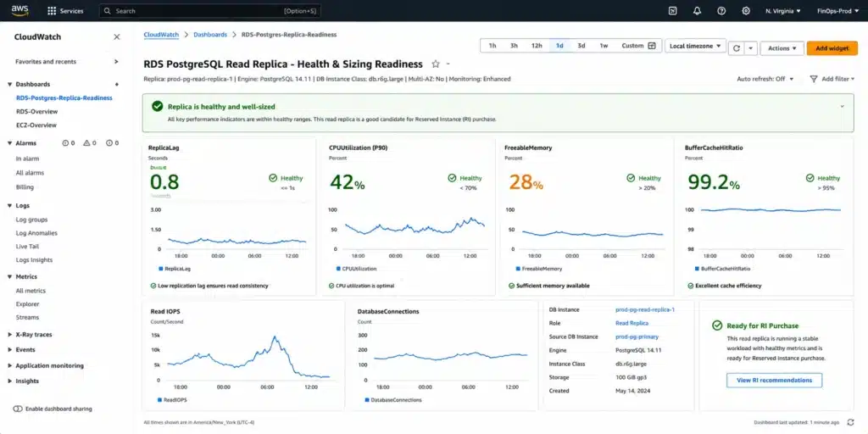Viewport: 868px width, 434px height.
Task: Click the warning triangle alarm count icon
Action: [x=86, y=143]
